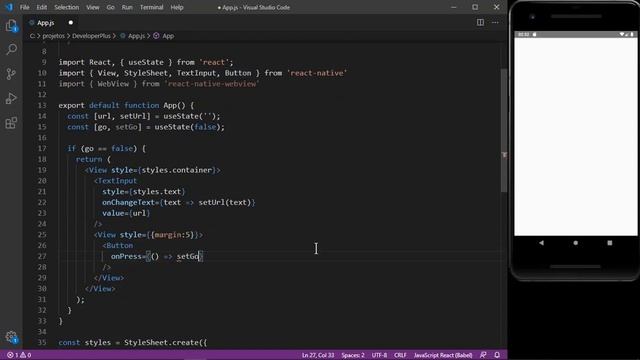Click line number 13 in the gutter
This screenshot has height=360, width=640.
tap(42, 105)
